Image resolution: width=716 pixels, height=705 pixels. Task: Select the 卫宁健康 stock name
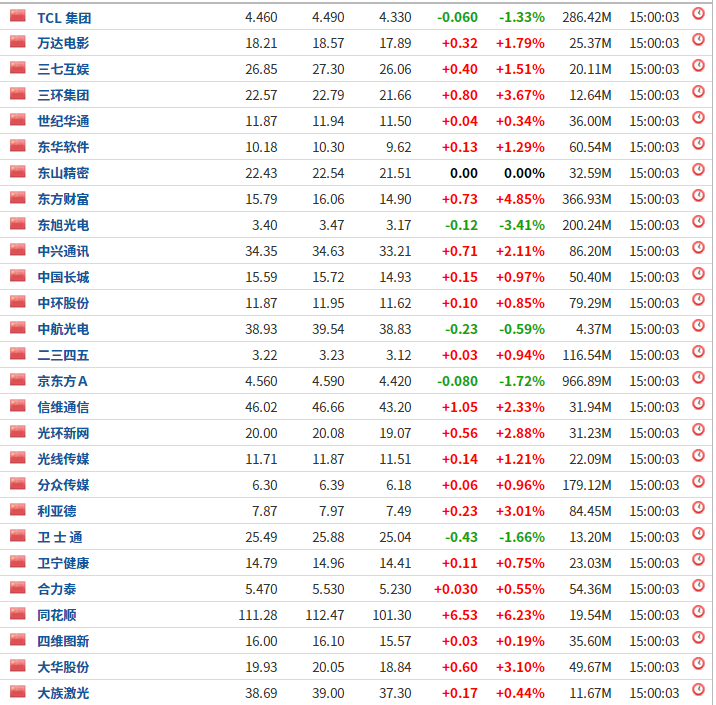63,564
